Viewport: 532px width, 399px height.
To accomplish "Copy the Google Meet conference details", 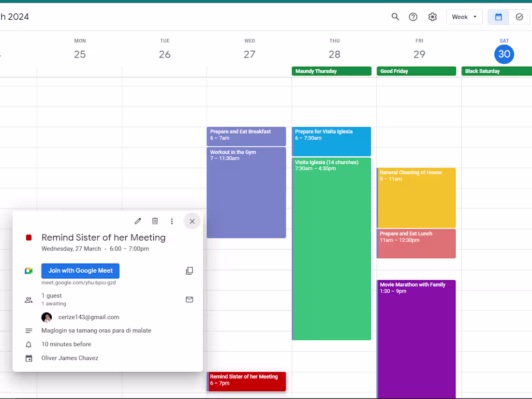I will pyautogui.click(x=189, y=270).
